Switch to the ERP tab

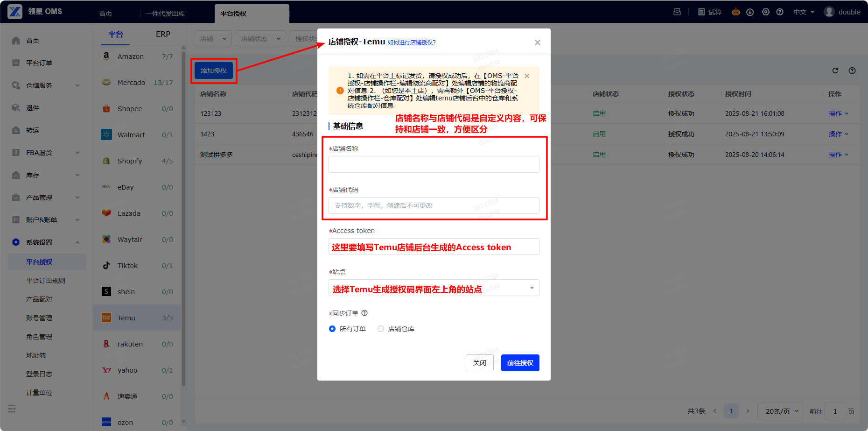163,34
